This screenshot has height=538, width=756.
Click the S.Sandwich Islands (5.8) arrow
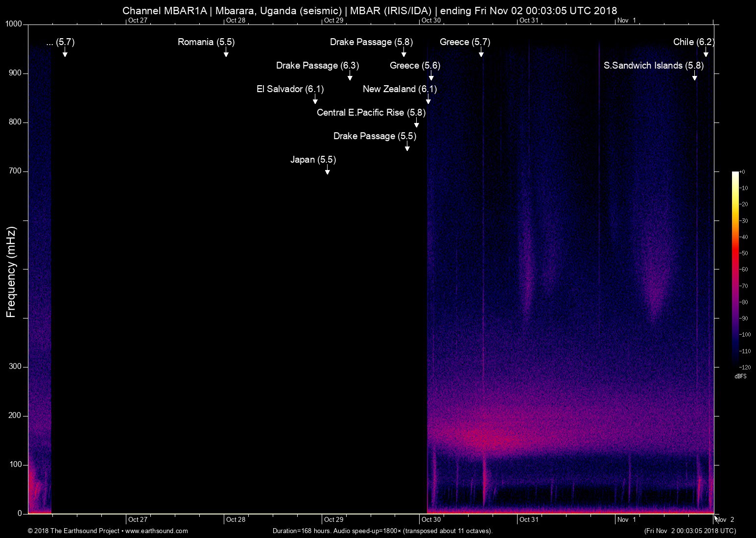(x=694, y=77)
